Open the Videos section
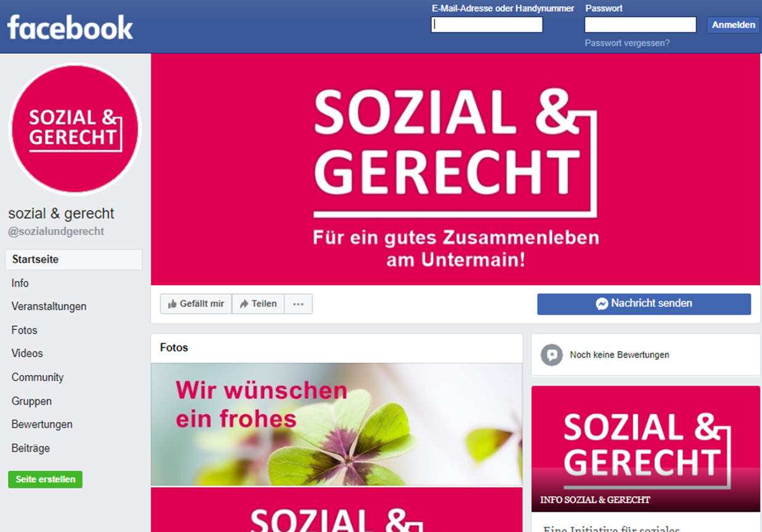 [x=27, y=354]
